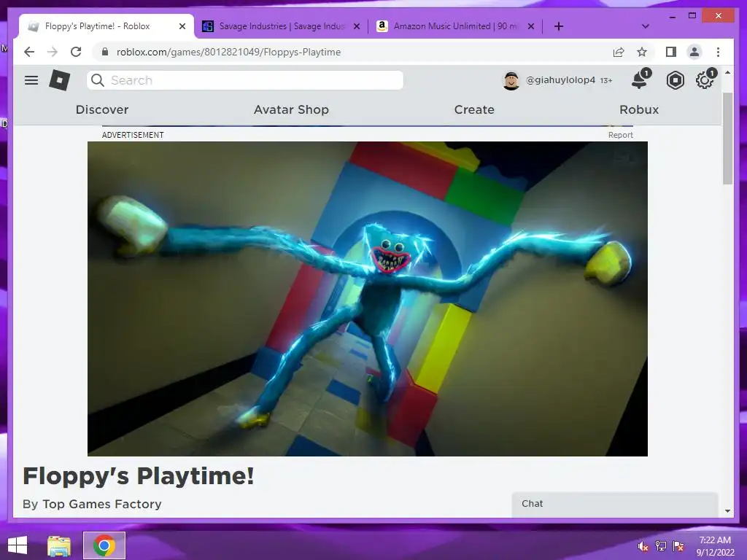Open the Action Center flag icon
The width and height of the screenshot is (747, 560).
point(678,546)
